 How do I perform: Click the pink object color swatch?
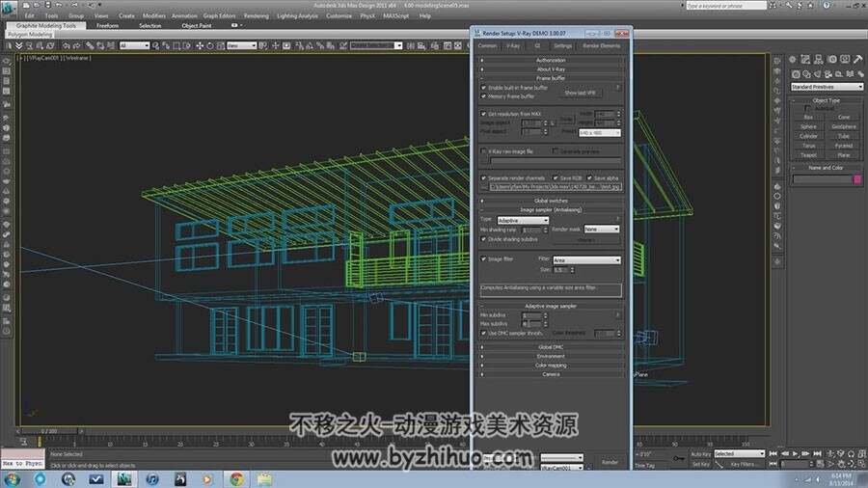coord(858,179)
